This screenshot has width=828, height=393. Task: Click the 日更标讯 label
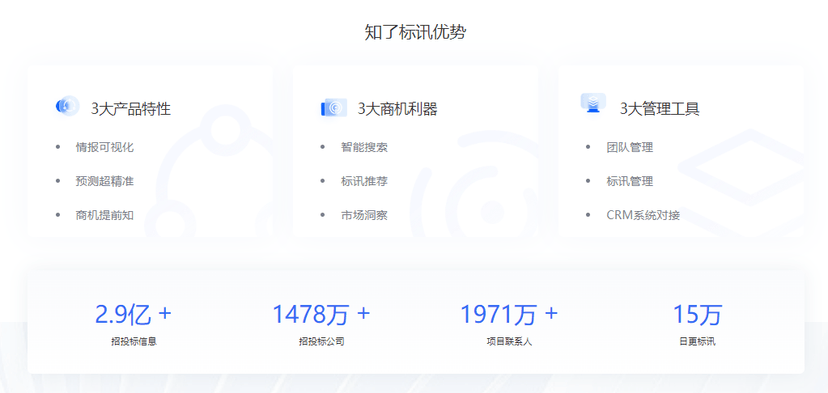[x=697, y=342]
